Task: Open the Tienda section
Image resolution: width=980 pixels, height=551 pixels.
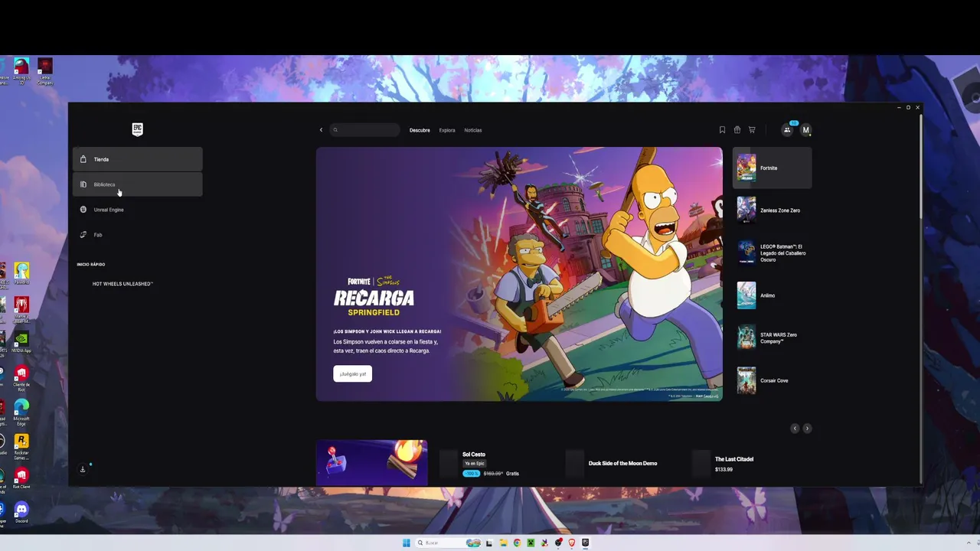Action: (x=138, y=159)
